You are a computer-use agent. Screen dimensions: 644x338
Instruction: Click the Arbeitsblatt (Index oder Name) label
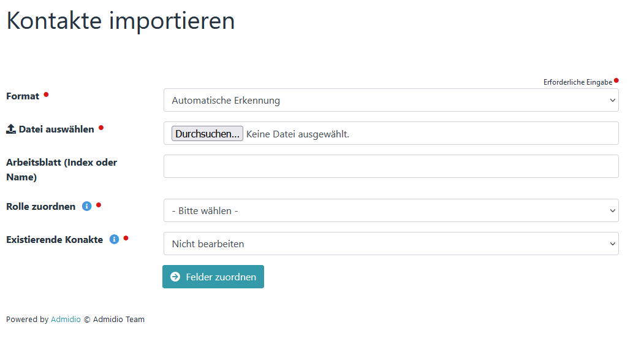point(62,170)
